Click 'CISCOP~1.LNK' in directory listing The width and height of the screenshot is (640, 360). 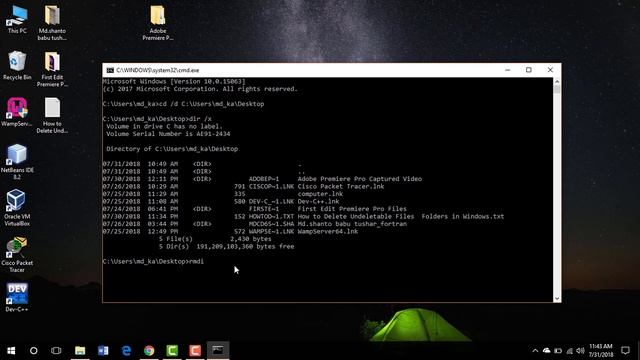271,187
